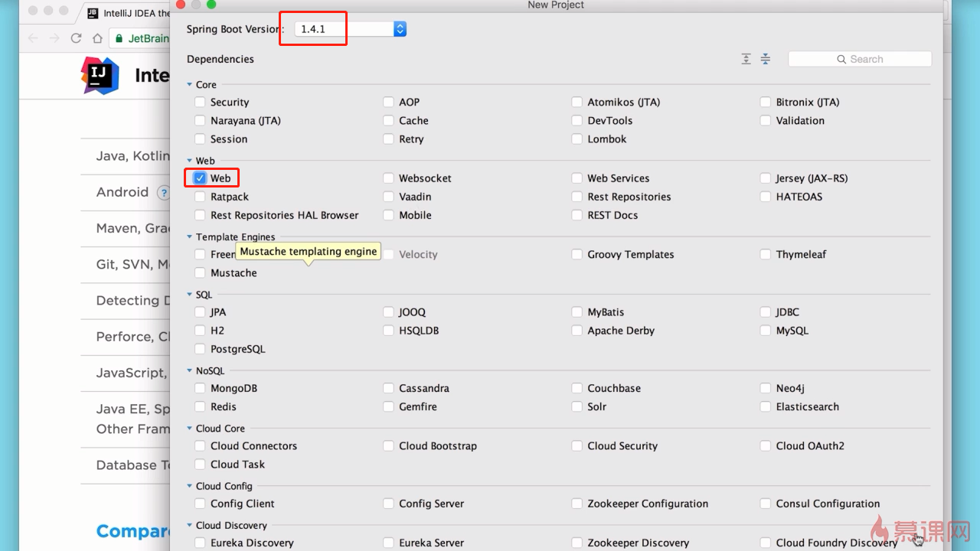
Task: Check the Consul Configuration dependency
Action: (x=766, y=504)
